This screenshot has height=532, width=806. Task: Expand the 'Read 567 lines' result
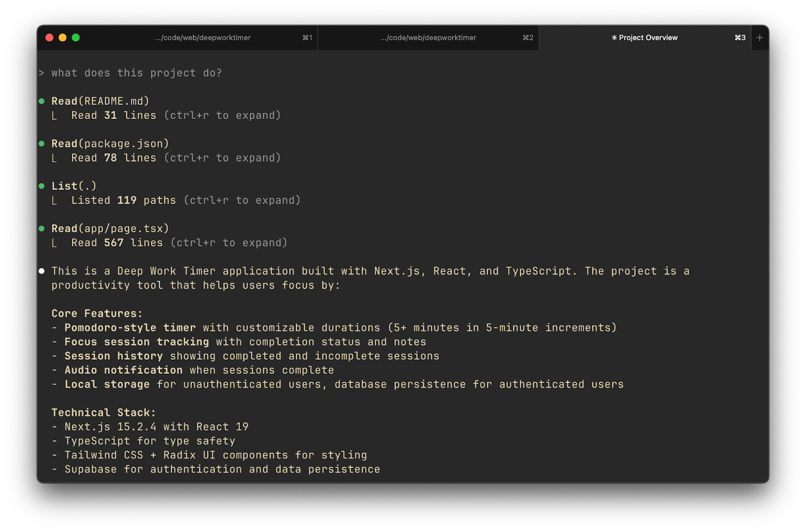(x=179, y=243)
